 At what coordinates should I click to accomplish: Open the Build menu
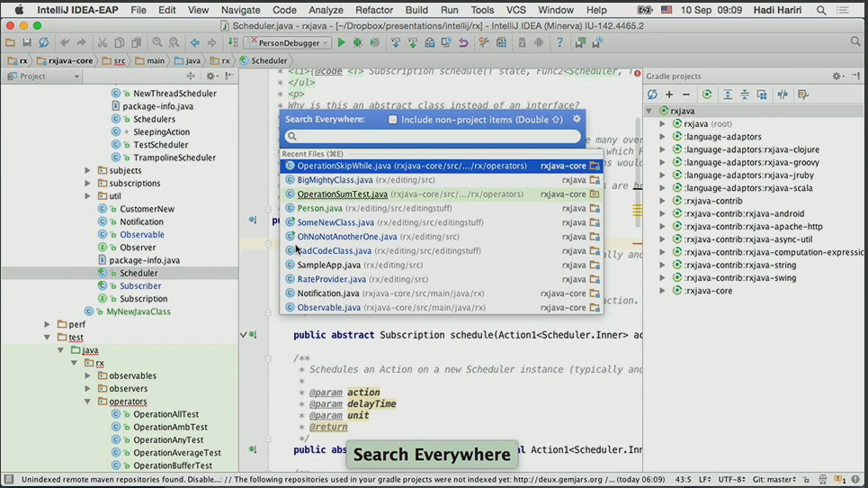(416, 10)
